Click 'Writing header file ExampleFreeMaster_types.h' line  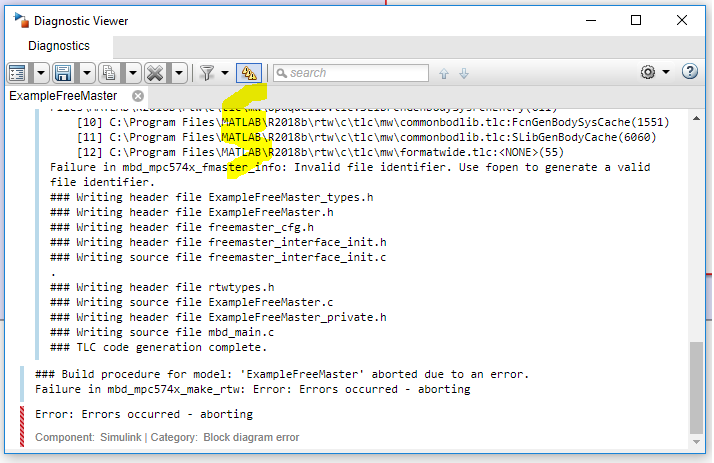pyautogui.click(x=212, y=197)
